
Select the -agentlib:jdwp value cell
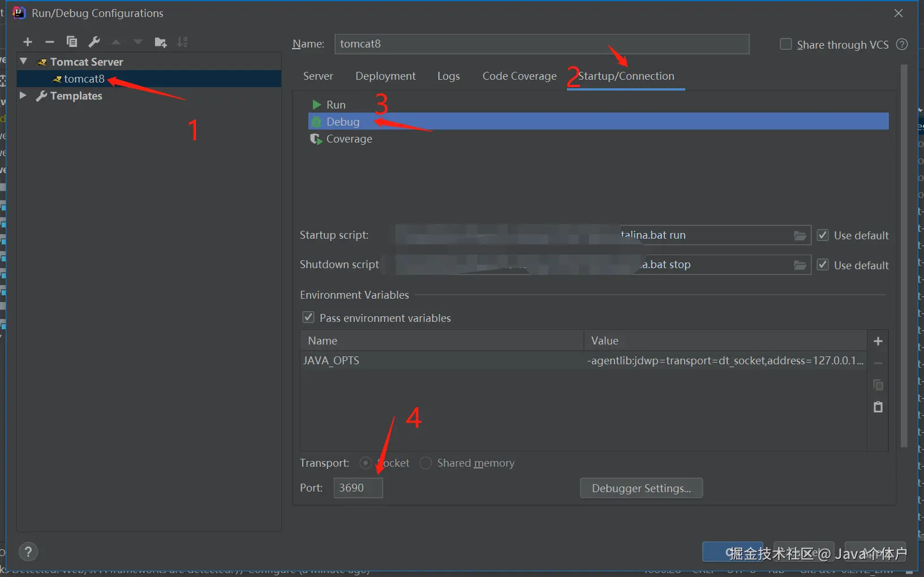[x=725, y=360]
